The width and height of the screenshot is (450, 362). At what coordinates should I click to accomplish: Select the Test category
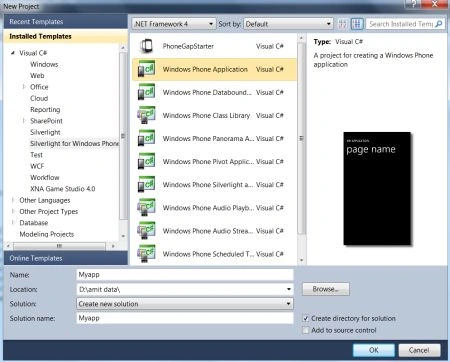(36, 155)
